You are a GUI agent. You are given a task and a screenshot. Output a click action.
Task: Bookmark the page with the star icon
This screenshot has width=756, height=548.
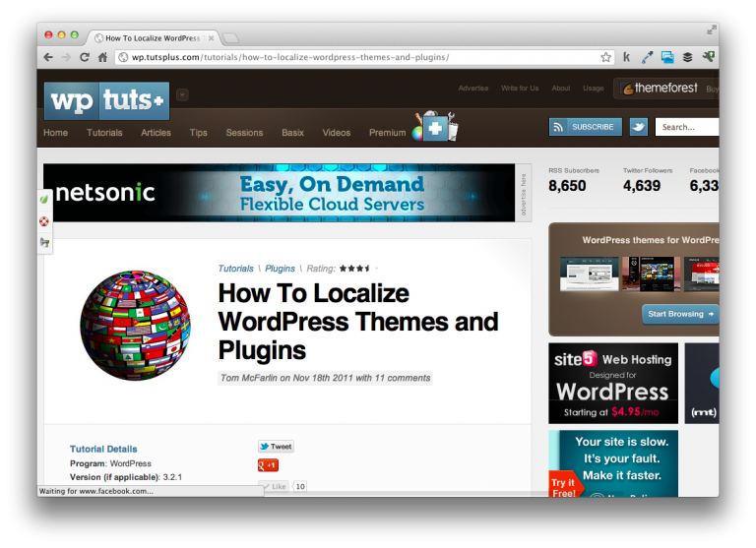click(x=605, y=57)
